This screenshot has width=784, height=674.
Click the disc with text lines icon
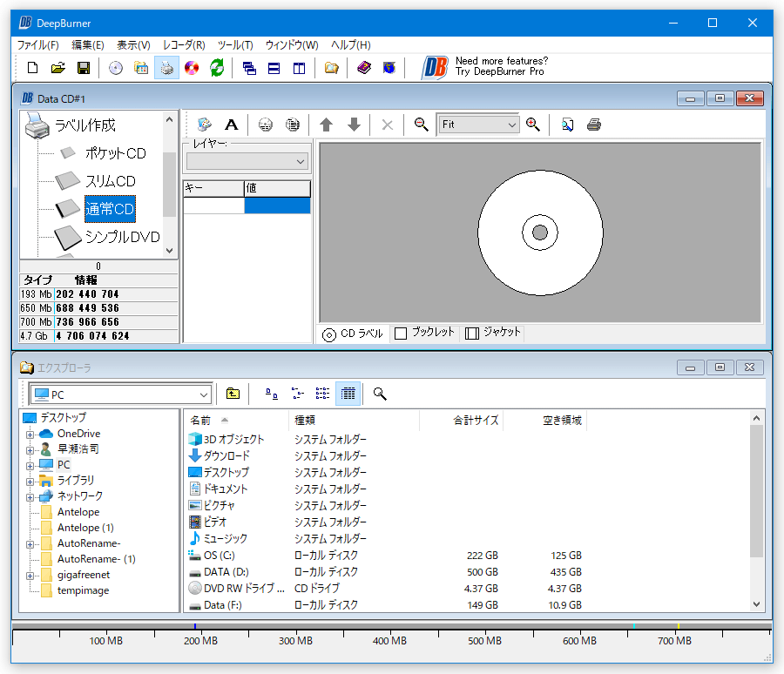pyautogui.click(x=293, y=125)
